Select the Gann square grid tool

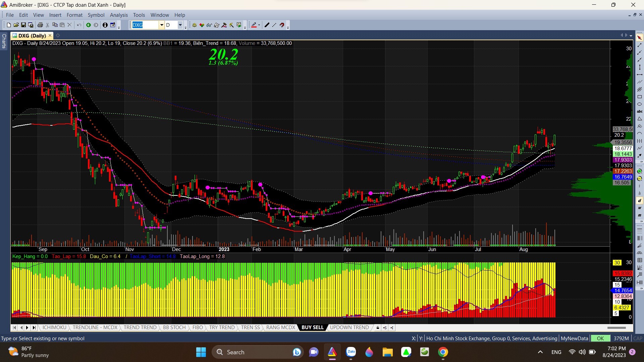coord(640,260)
